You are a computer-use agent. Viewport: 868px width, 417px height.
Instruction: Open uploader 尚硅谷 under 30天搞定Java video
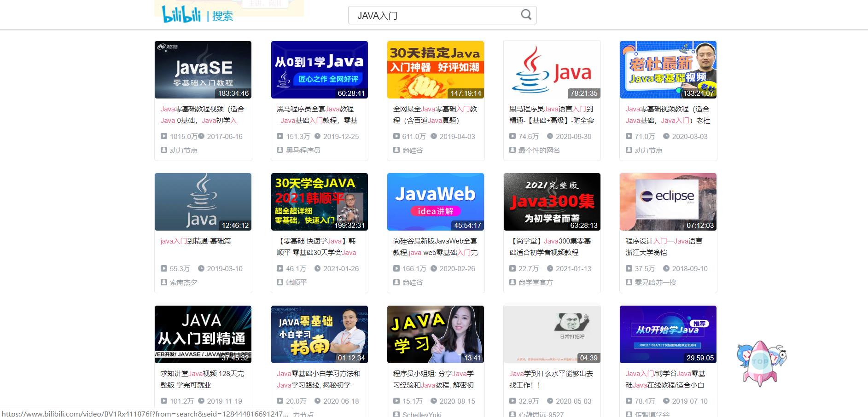(413, 151)
